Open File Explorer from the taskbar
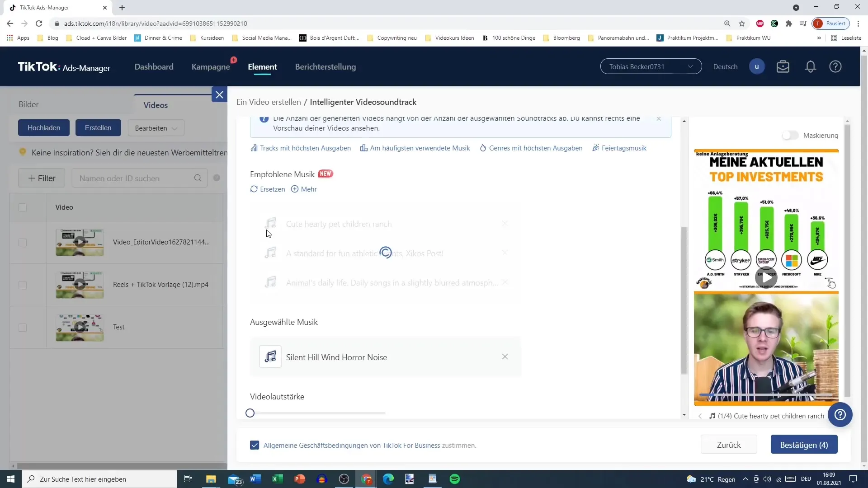The image size is (868, 488). click(x=211, y=479)
